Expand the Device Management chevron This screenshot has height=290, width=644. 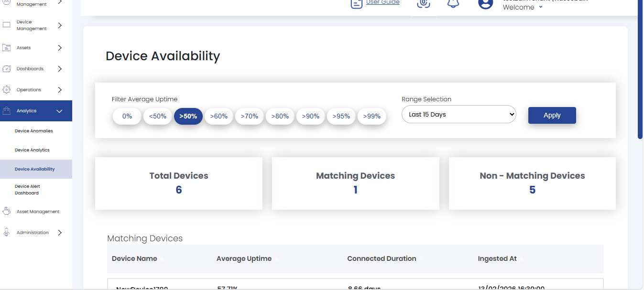[x=60, y=25]
